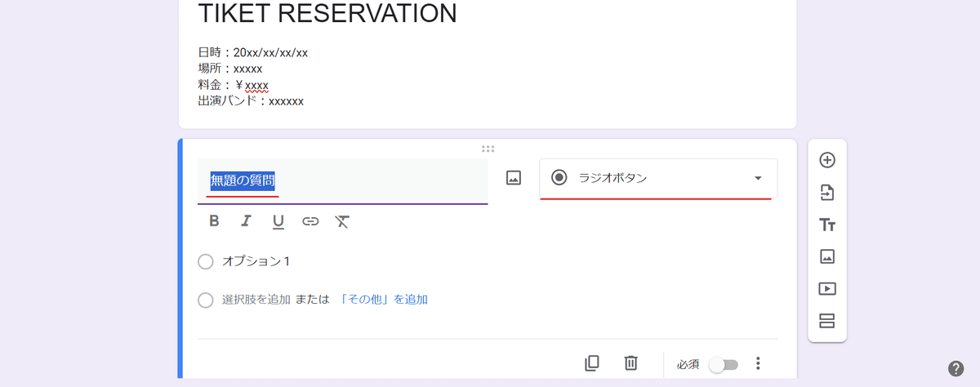Remove formatting from question text

342,220
